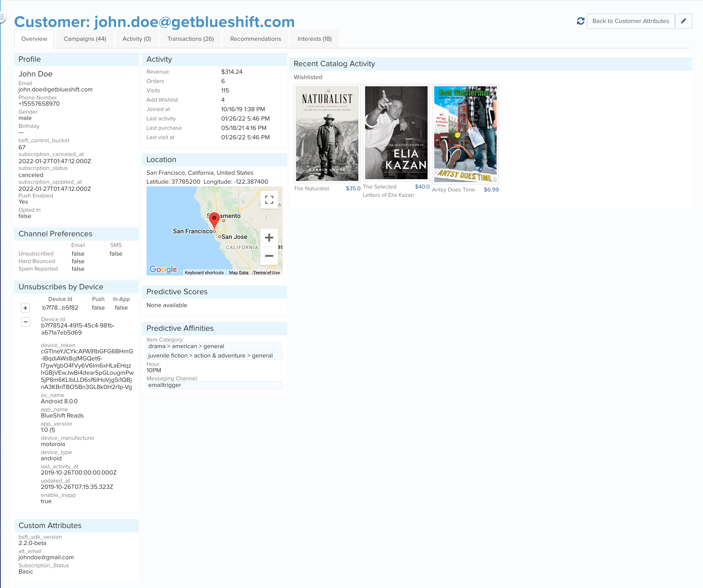Click phone number +15557658970
The image size is (703, 588).
pyautogui.click(x=39, y=104)
